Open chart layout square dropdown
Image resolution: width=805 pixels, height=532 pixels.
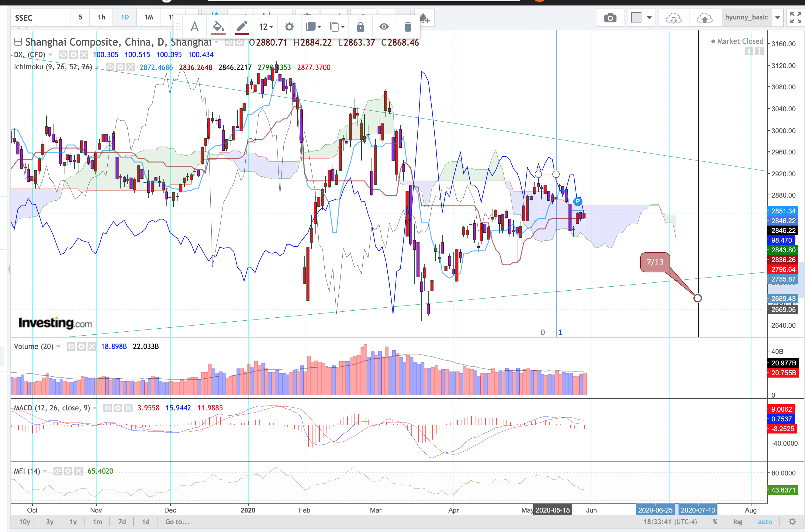click(641, 18)
